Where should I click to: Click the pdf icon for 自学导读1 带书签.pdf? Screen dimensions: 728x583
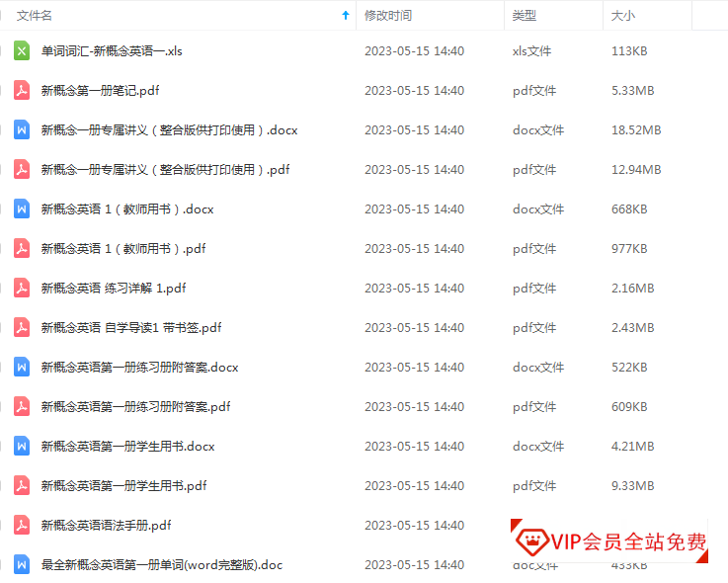coord(22,327)
